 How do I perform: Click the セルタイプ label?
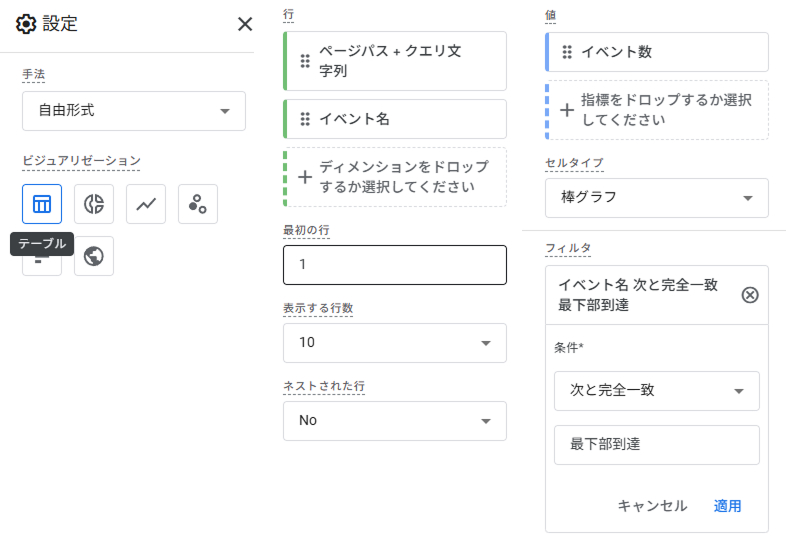click(x=574, y=162)
